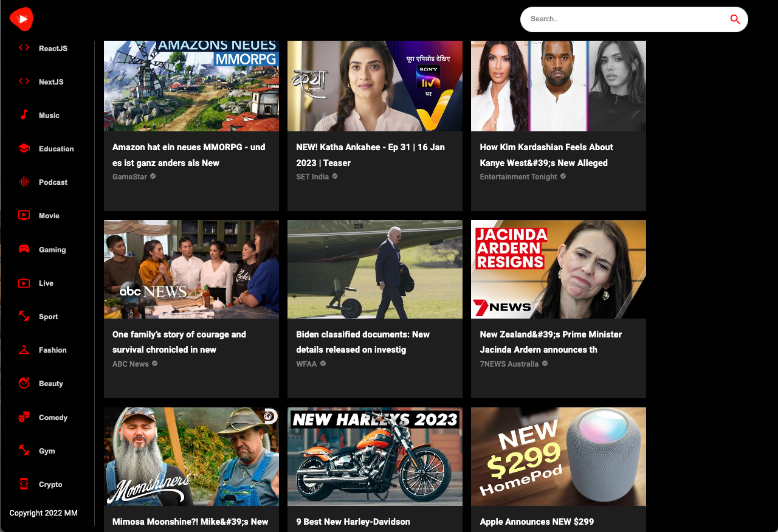Open the red play logo home link

click(x=21, y=19)
